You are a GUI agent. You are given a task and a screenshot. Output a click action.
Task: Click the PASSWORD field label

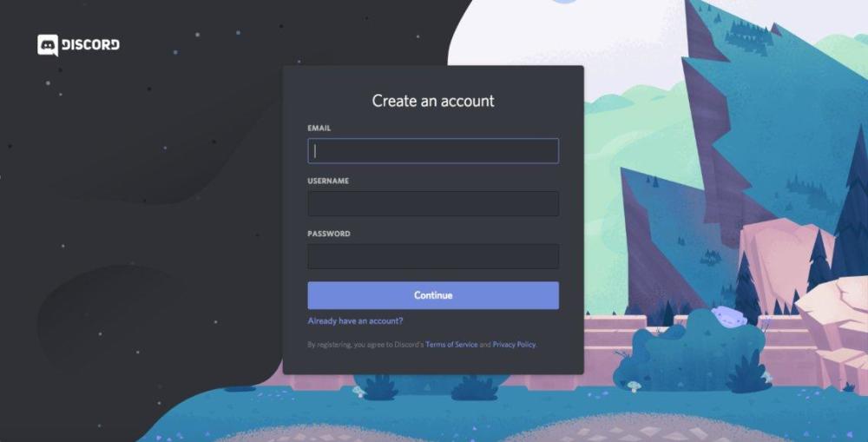click(329, 234)
